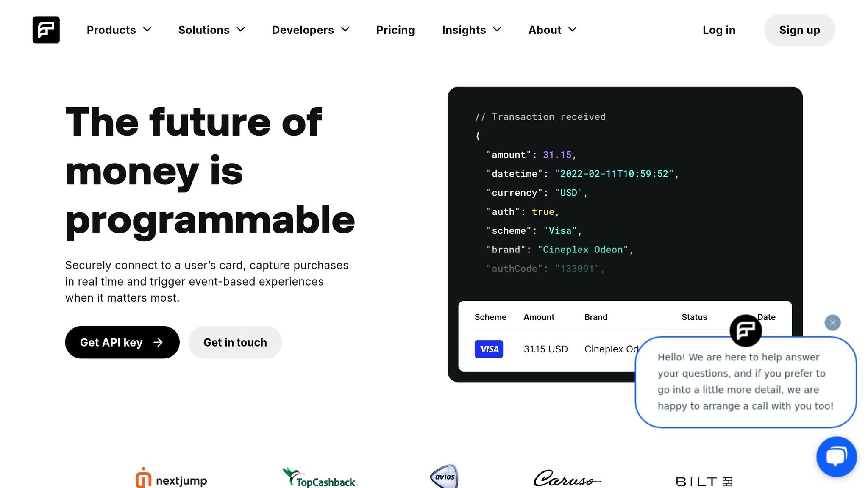Click the Scheme column header
This screenshot has height=488, width=868.
490,317
